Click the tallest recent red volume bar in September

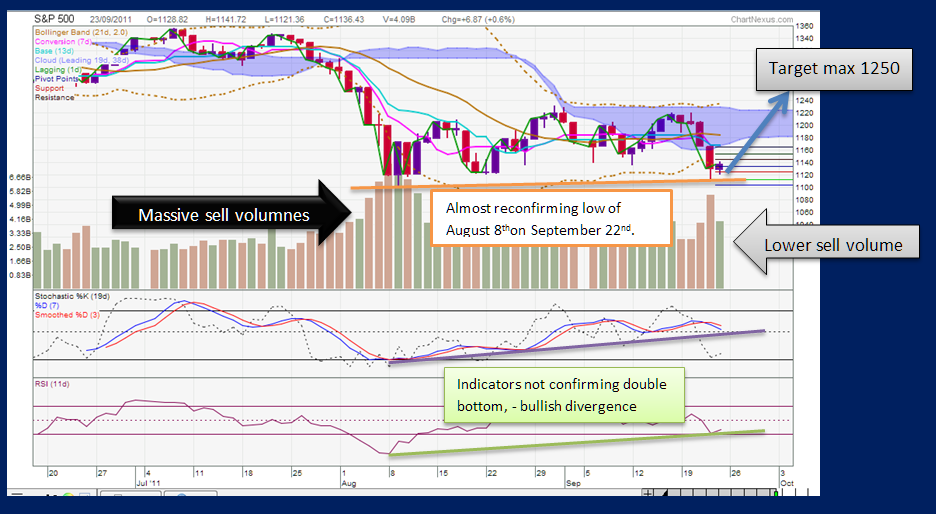[710, 242]
